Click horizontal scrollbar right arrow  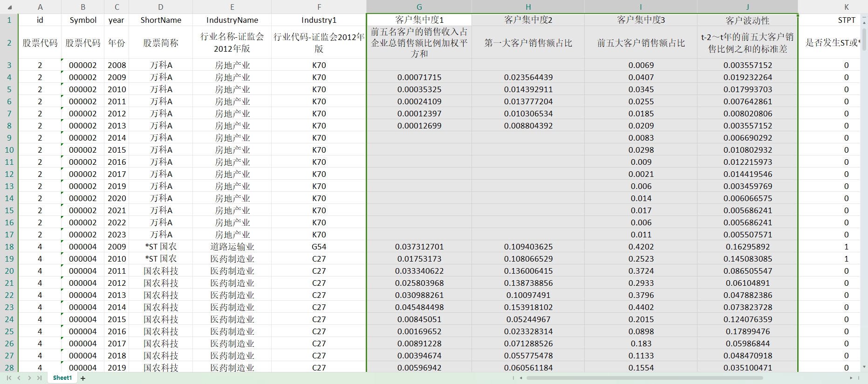pyautogui.click(x=851, y=378)
